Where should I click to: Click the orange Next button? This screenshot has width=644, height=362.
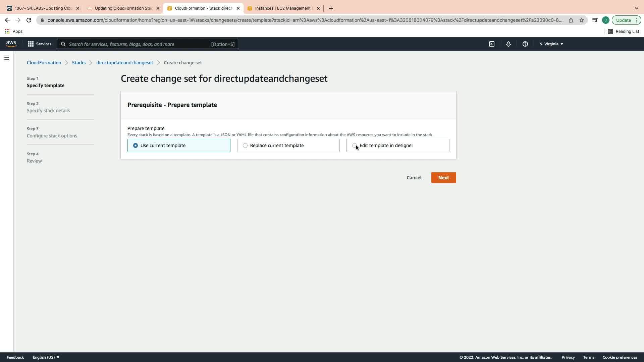[x=443, y=178]
